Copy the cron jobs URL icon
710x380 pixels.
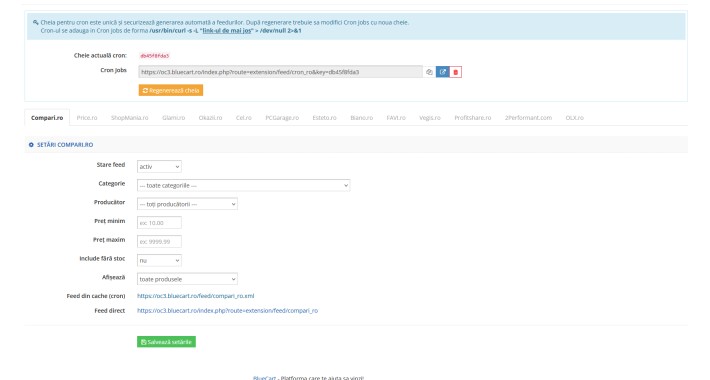429,72
